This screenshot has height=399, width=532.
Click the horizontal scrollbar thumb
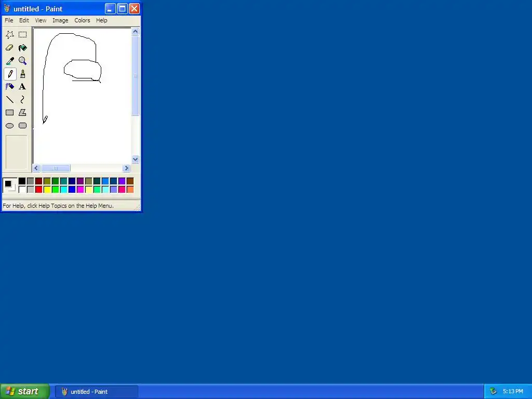pyautogui.click(x=56, y=168)
